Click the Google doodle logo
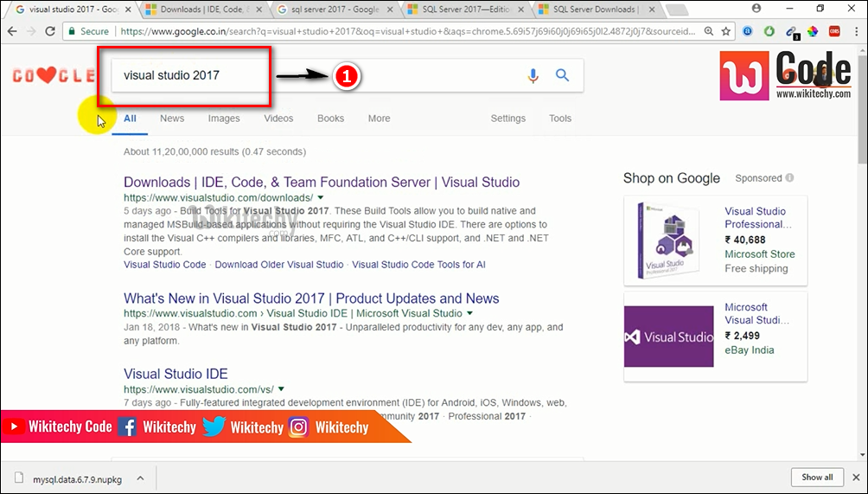Screen dimensions: 868x494 (54, 76)
